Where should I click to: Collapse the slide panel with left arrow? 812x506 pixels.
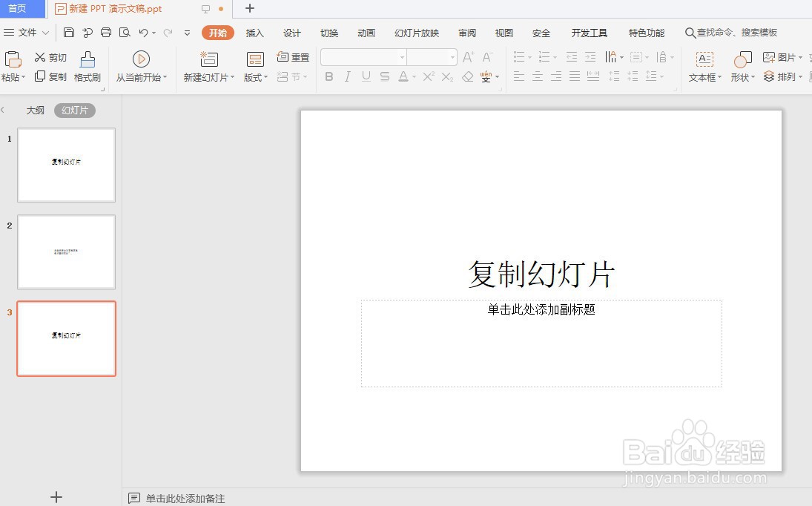[2, 110]
